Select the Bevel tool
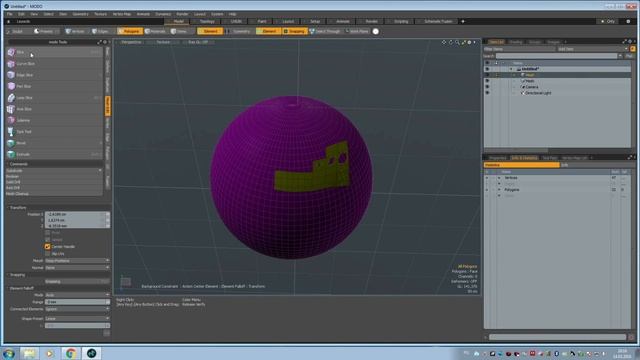Viewport: 640px width, 360px height. pyautogui.click(x=54, y=143)
